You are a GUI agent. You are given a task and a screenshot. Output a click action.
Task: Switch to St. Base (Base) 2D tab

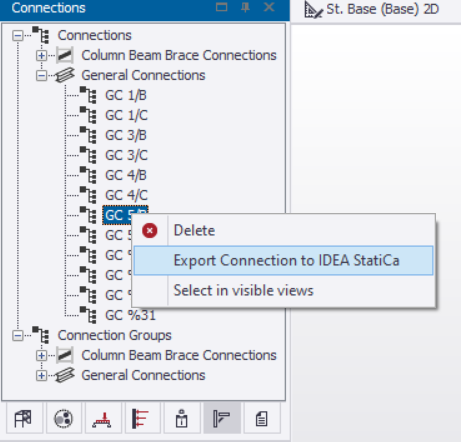click(x=372, y=10)
